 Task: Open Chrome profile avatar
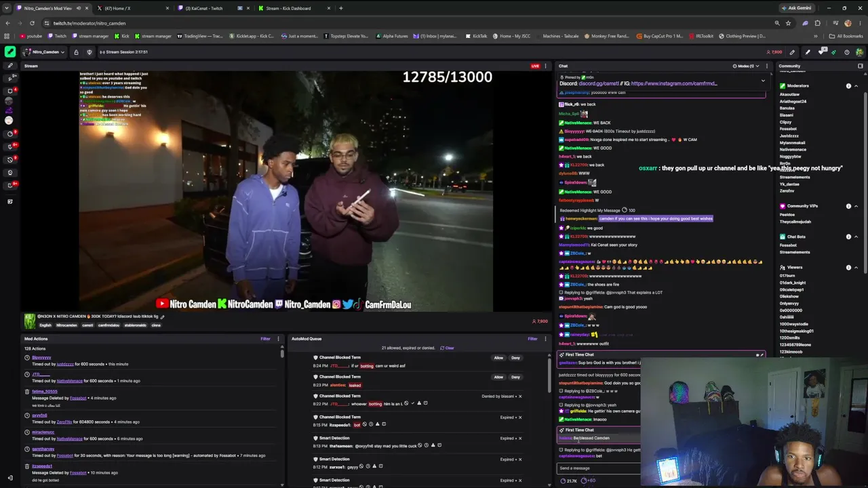click(848, 23)
